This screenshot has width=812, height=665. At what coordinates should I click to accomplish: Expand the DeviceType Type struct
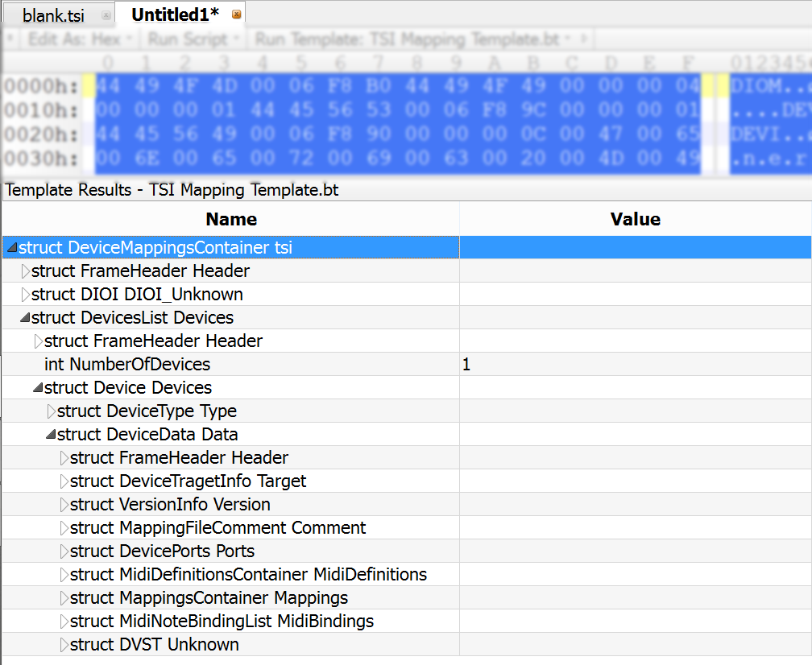(51, 411)
